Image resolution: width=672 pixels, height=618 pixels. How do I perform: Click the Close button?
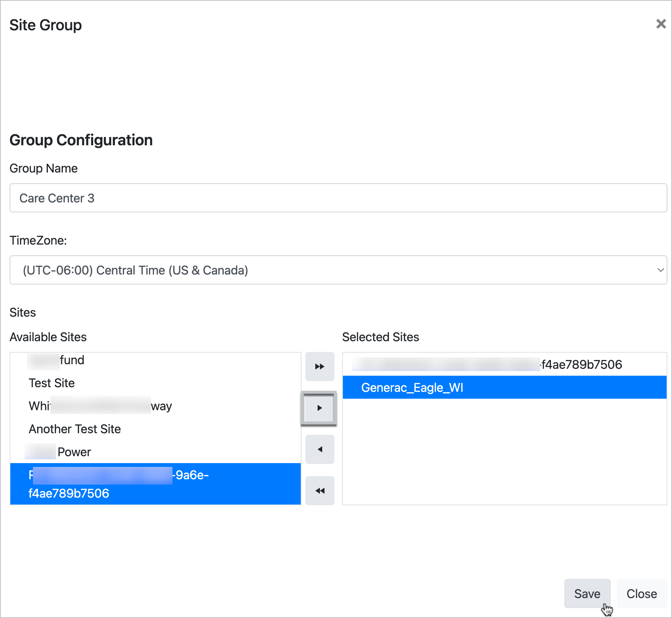(641, 593)
